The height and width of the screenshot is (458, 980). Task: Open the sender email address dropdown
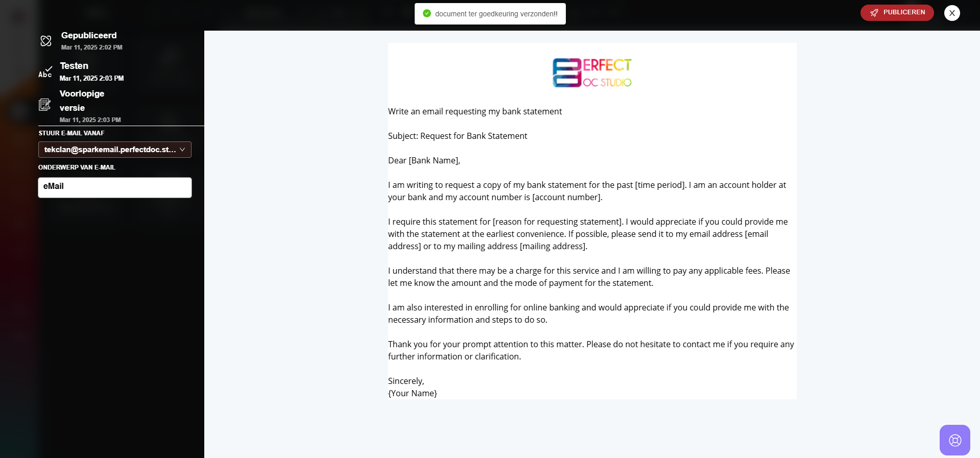pos(110,150)
